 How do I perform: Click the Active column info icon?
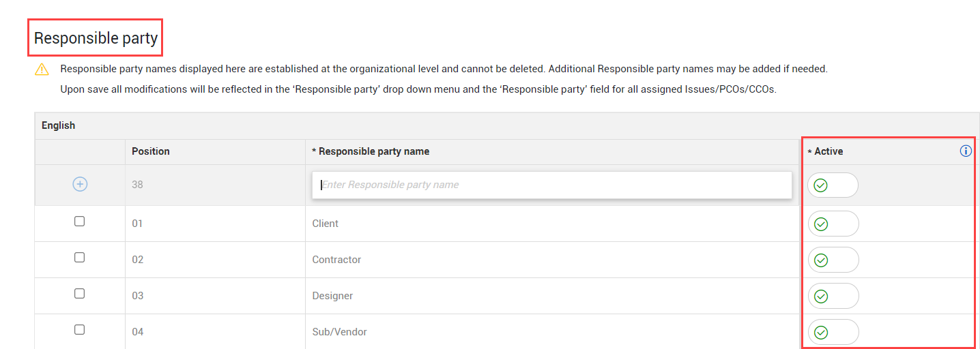[966, 151]
